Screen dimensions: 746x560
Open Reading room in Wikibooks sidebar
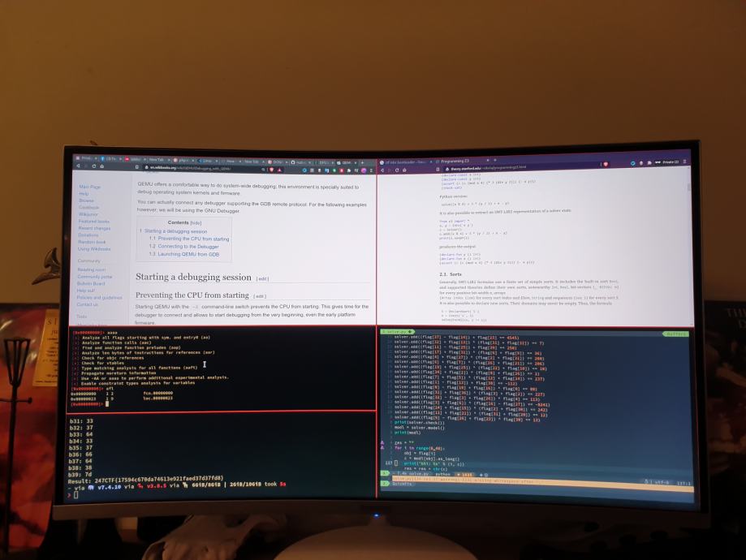[x=92, y=269]
